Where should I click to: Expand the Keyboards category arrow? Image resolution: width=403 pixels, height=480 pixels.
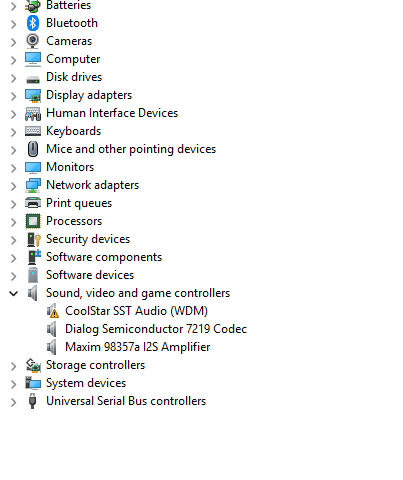coord(13,132)
